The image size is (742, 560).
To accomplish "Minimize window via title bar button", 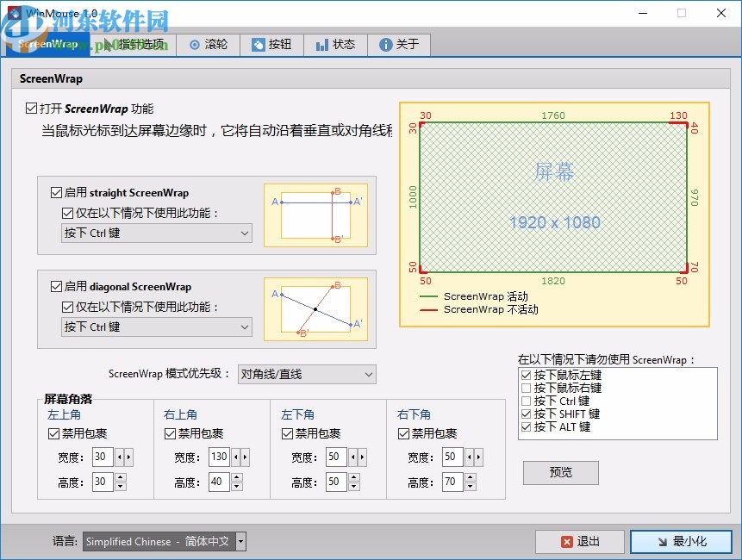I will point(643,13).
